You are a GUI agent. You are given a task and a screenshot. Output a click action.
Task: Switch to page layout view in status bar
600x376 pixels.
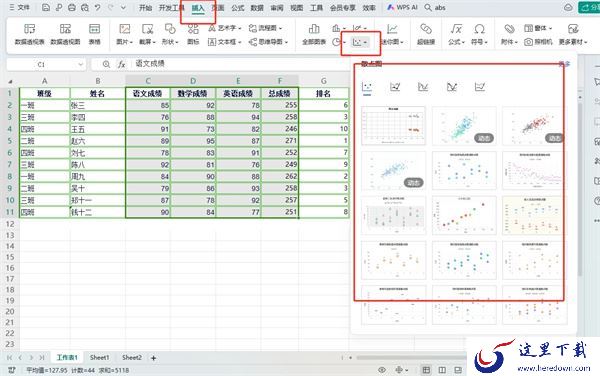[x=442, y=370]
